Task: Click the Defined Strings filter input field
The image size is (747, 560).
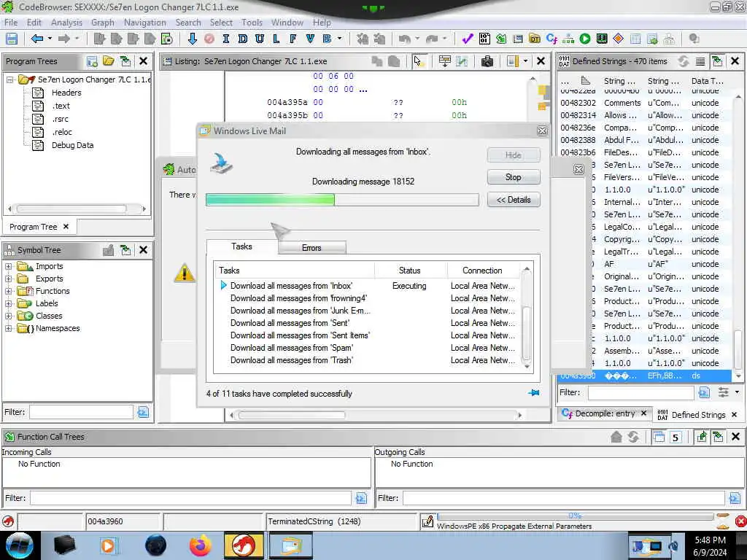Action: tap(640, 393)
